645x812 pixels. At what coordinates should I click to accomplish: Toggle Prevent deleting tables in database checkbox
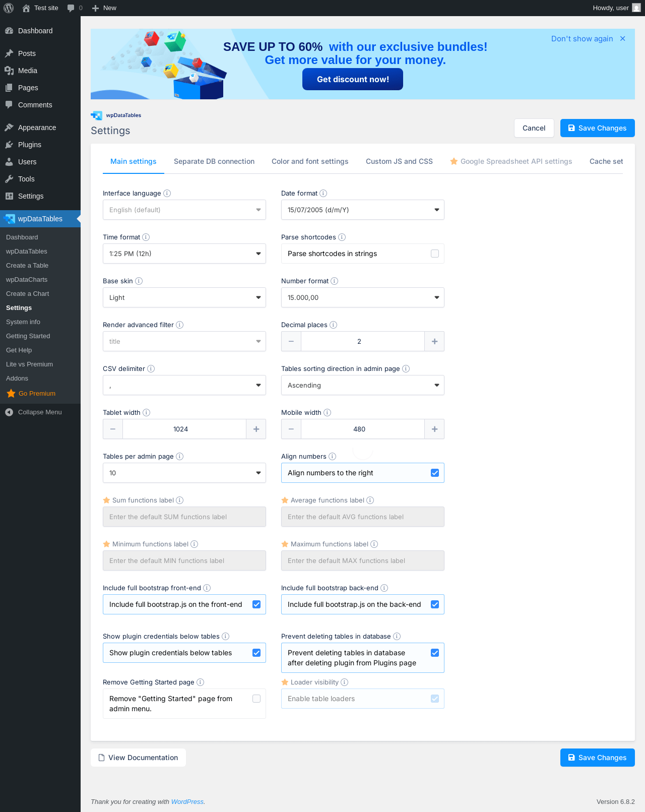click(x=435, y=653)
